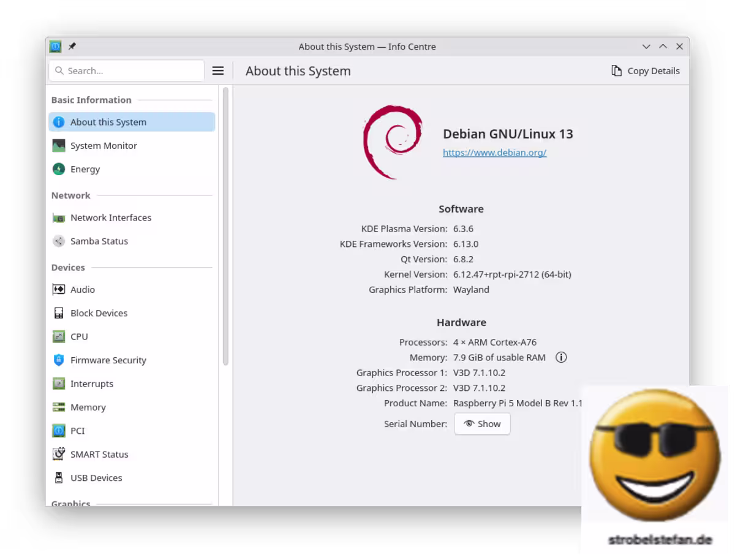Click the Info Centre window icon menu
The image size is (735, 560).
click(x=56, y=47)
